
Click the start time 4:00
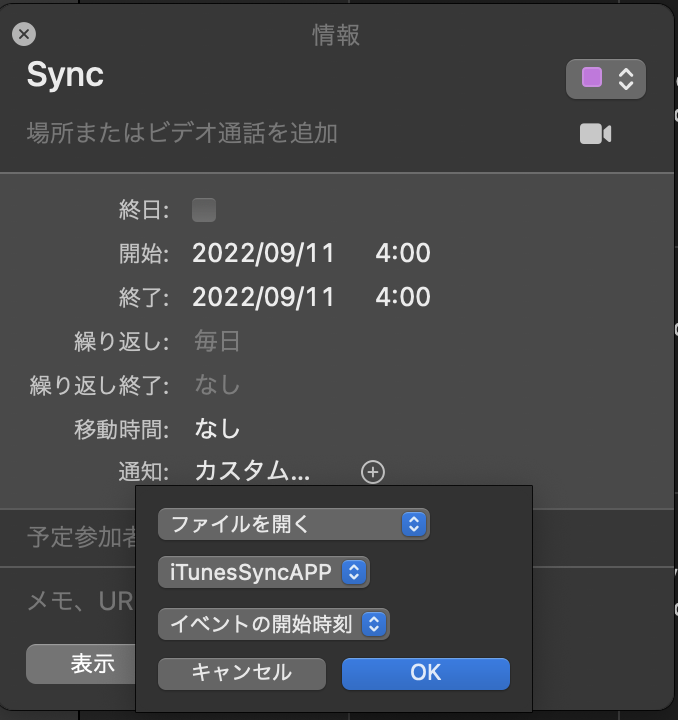[403, 253]
